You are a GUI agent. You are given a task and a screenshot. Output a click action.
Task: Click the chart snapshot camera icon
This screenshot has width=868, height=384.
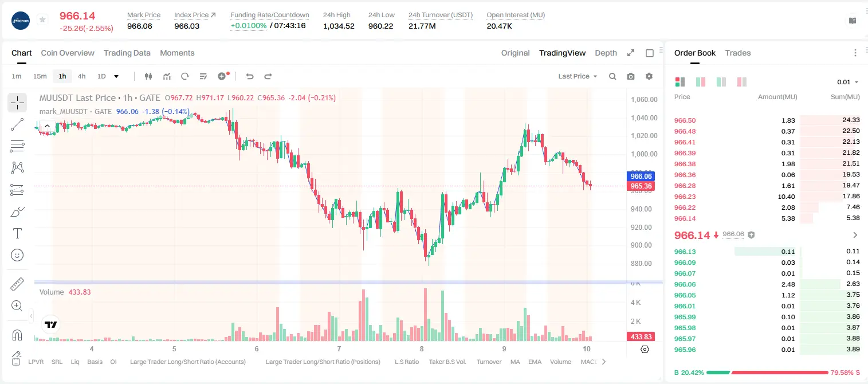pos(631,76)
